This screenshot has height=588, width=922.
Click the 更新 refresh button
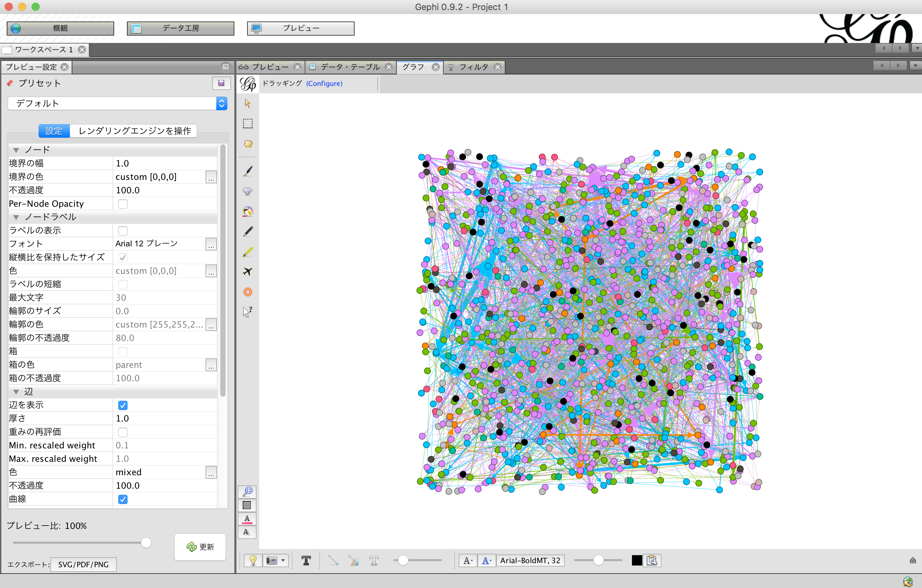pyautogui.click(x=200, y=547)
